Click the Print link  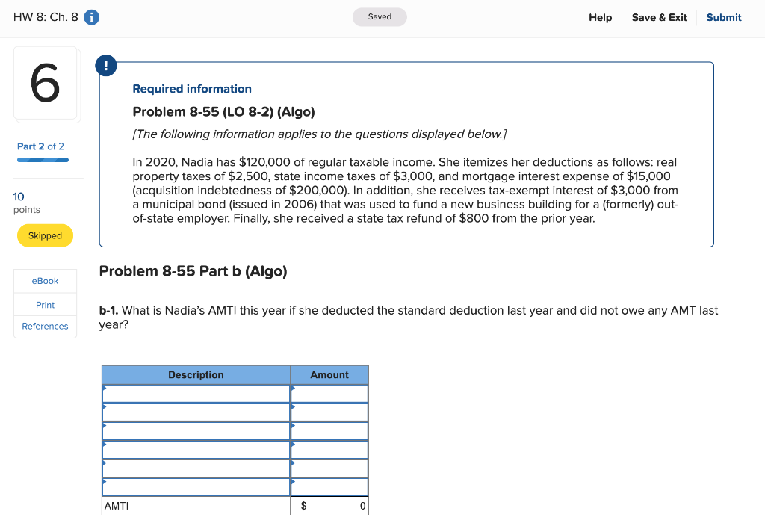(x=45, y=304)
